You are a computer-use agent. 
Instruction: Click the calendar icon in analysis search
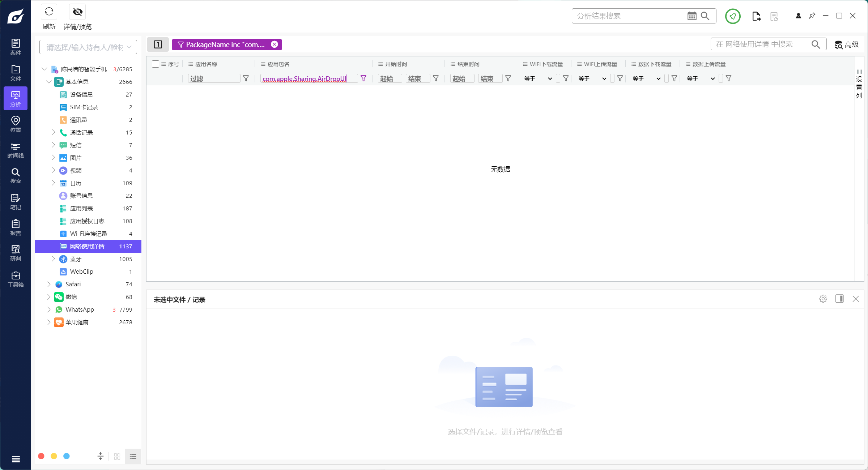pos(692,16)
